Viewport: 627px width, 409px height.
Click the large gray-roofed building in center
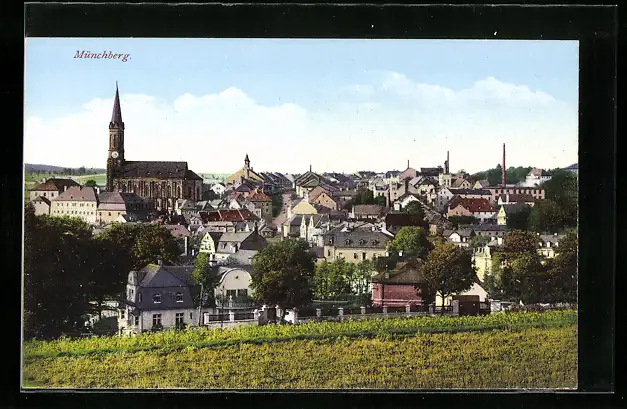[x=356, y=243]
